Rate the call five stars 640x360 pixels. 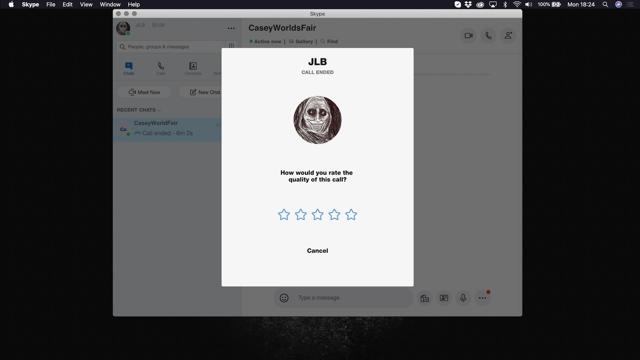click(x=351, y=215)
